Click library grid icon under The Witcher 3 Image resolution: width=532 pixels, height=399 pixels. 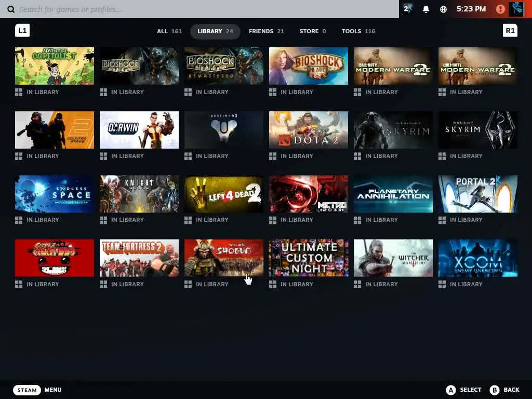[357, 284]
